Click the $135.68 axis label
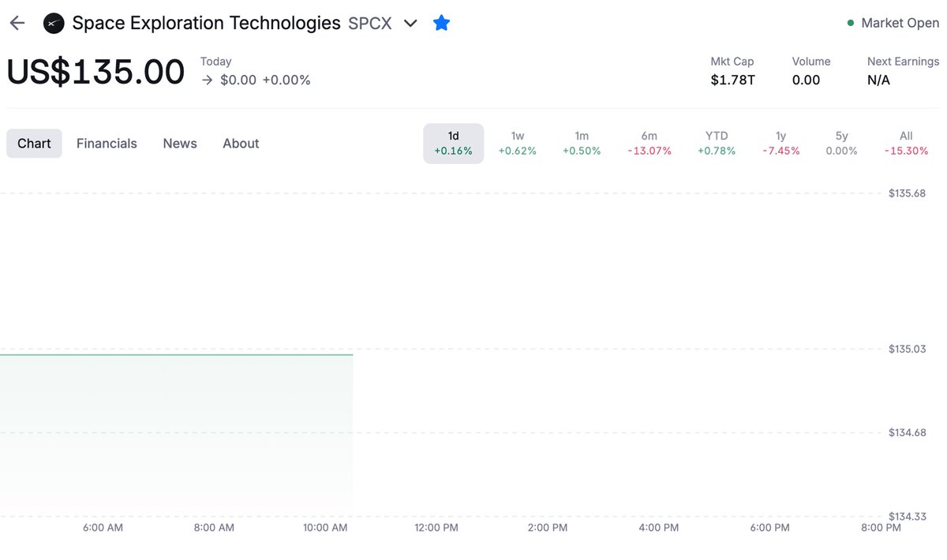The image size is (947, 560). click(907, 193)
